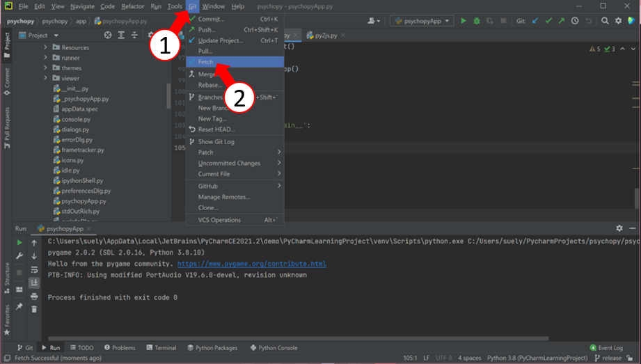Screen dimensions: 641x364
Task: Open Favorites side tool window
Action: (7, 320)
